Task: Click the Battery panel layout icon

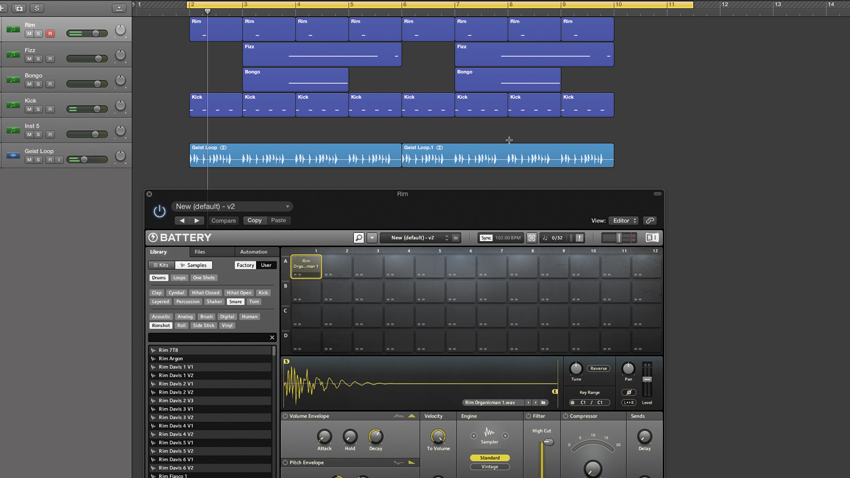Action: click(652, 237)
